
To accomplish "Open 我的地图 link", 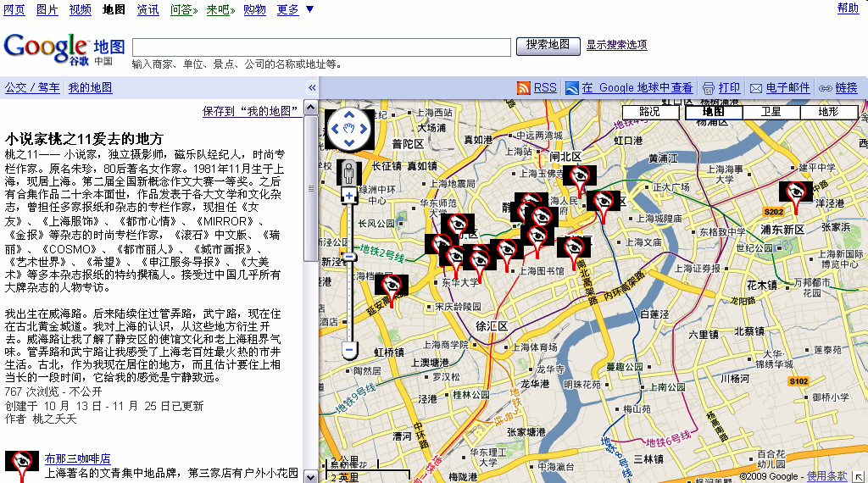I will click(x=90, y=87).
